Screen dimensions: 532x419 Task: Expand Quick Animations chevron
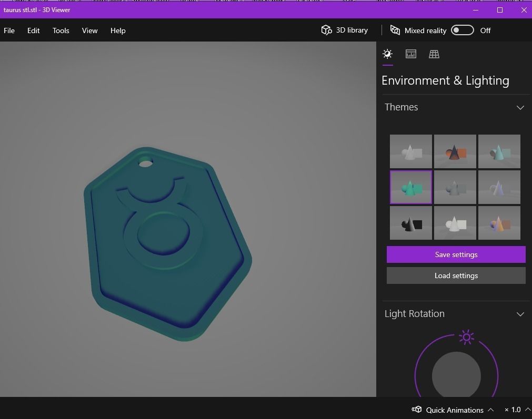coord(490,410)
